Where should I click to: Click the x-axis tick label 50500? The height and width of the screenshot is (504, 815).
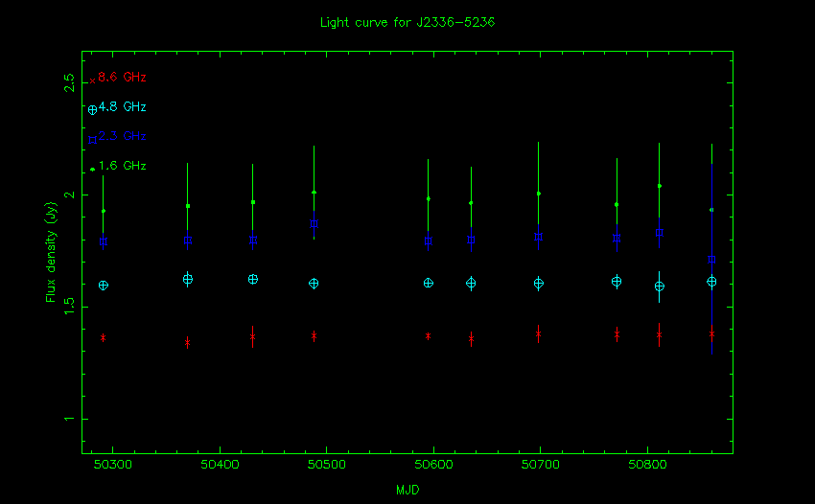pos(326,465)
